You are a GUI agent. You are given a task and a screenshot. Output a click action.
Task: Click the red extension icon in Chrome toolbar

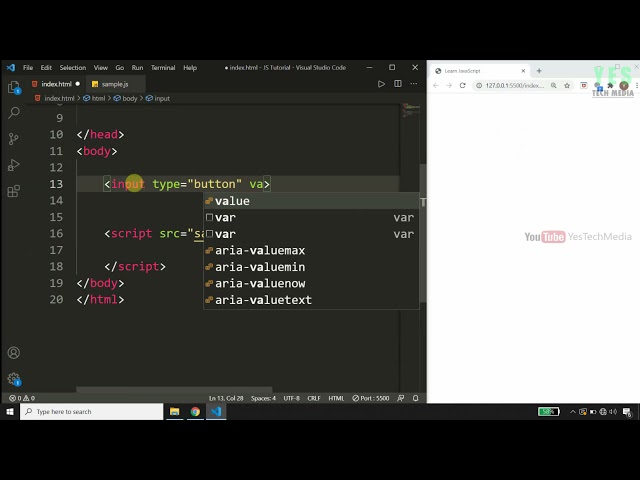click(584, 85)
